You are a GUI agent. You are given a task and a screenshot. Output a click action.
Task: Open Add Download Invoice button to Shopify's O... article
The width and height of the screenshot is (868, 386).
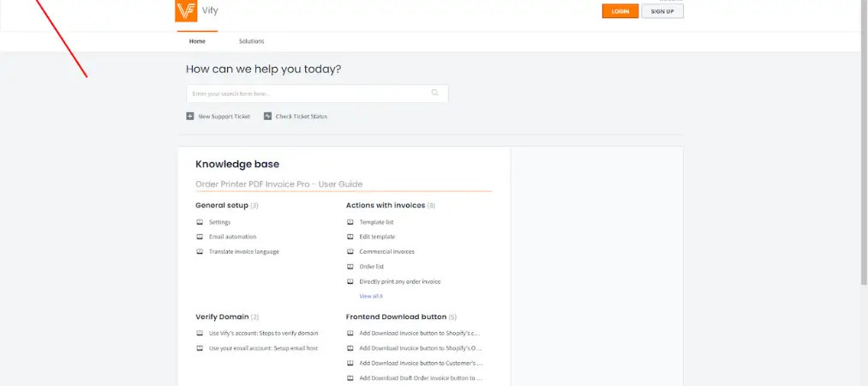pyautogui.click(x=421, y=348)
